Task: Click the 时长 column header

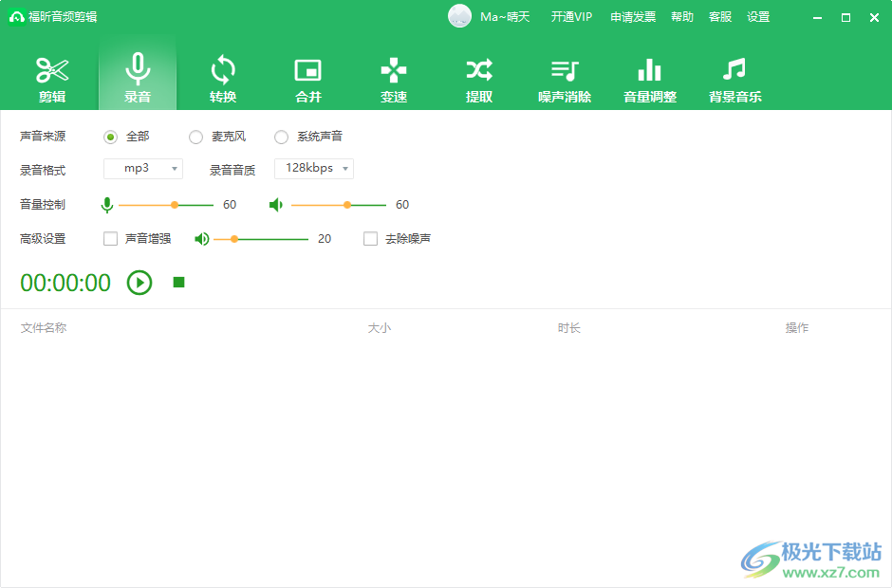Action: [x=568, y=327]
